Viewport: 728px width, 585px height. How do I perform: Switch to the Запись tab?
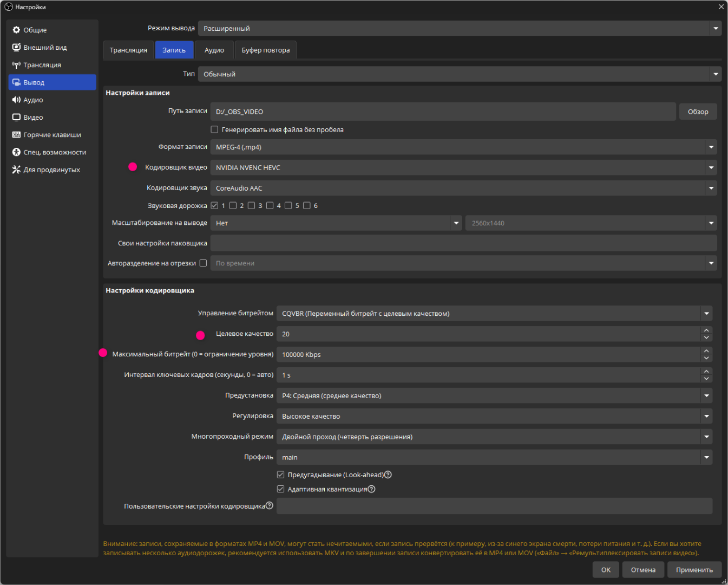tap(174, 50)
